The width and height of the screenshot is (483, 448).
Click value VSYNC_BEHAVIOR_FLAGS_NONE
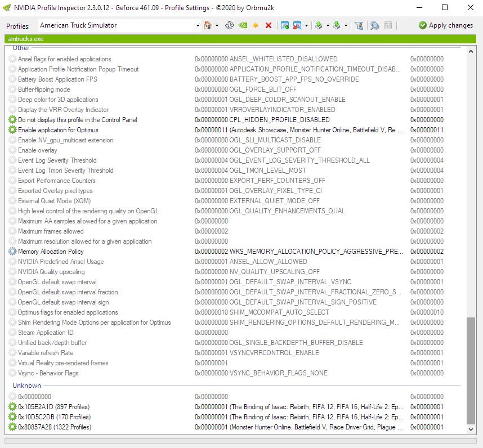[x=279, y=373]
